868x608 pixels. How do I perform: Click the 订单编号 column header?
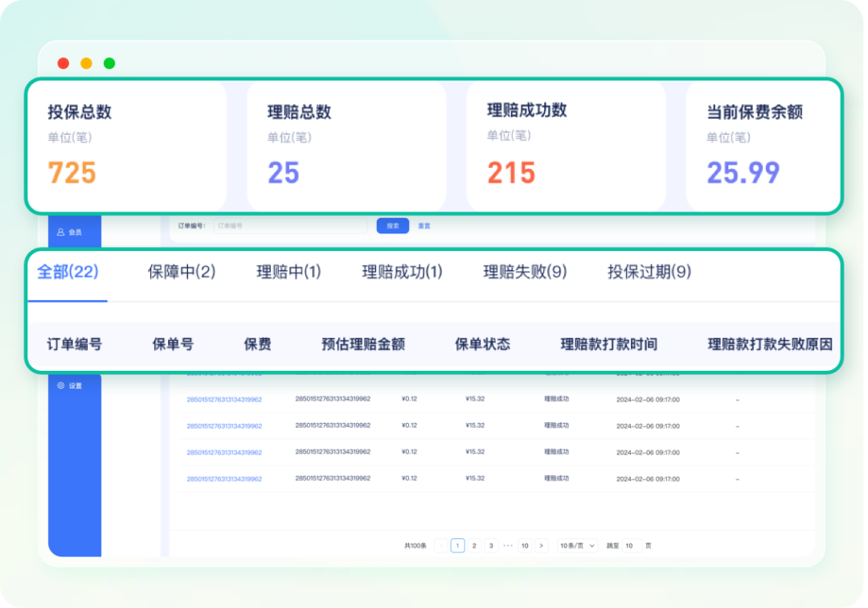[x=74, y=344]
